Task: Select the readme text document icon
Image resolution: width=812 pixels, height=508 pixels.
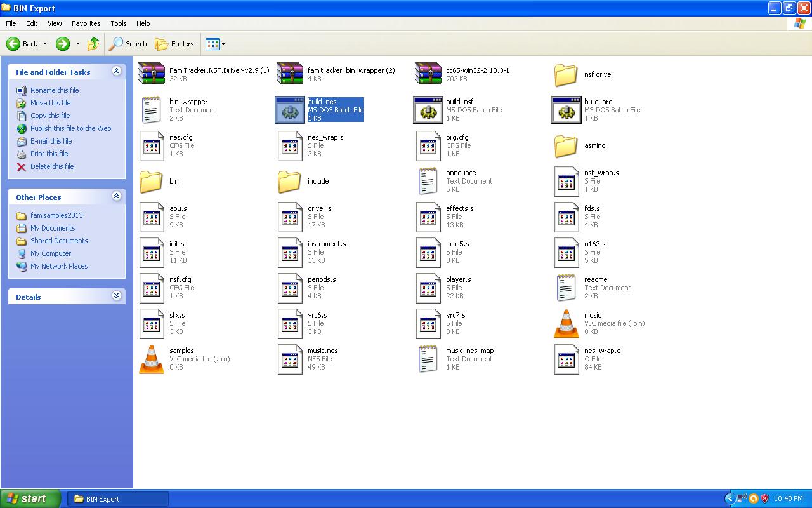Action: point(566,288)
